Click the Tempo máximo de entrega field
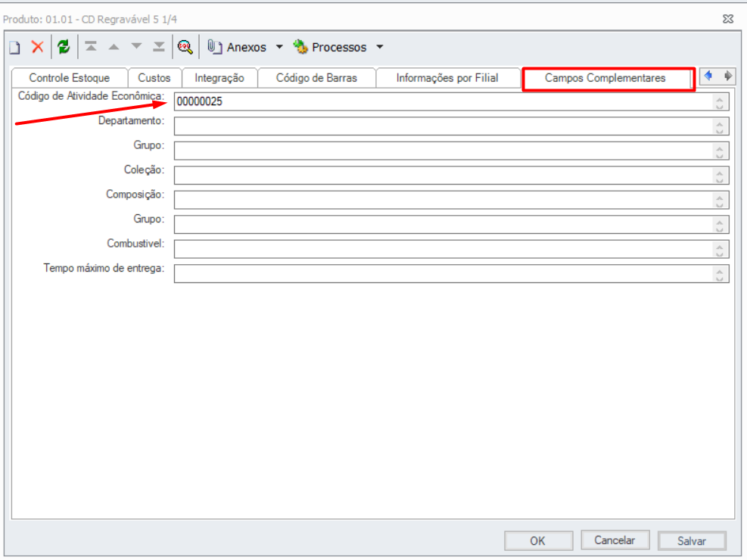This screenshot has height=560, width=747. click(x=451, y=274)
